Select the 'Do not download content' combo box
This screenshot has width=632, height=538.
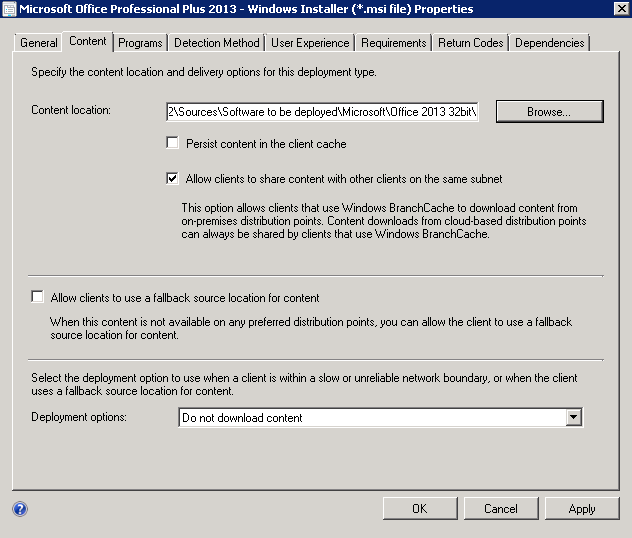pos(380,418)
